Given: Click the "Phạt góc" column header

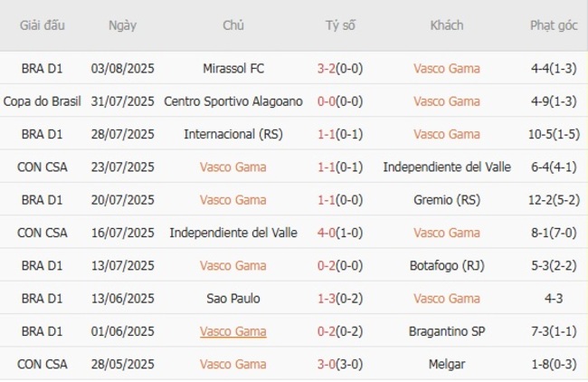Looking at the screenshot, I should [555, 25].
